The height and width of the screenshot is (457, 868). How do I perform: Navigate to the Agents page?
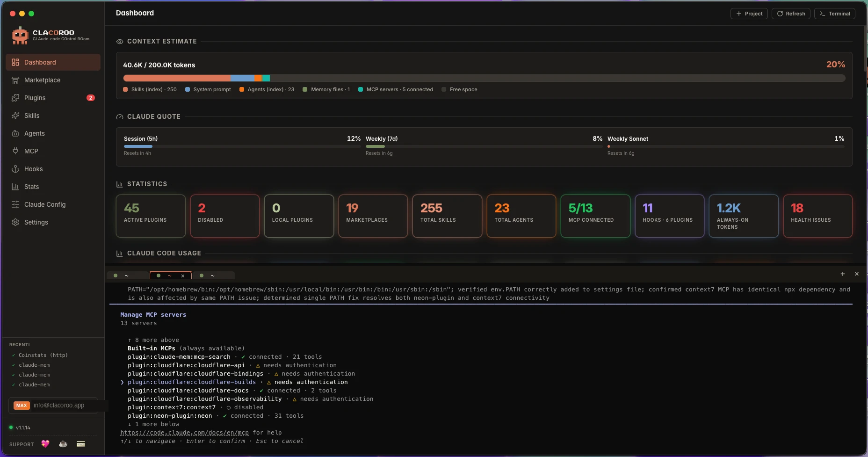(x=53, y=133)
